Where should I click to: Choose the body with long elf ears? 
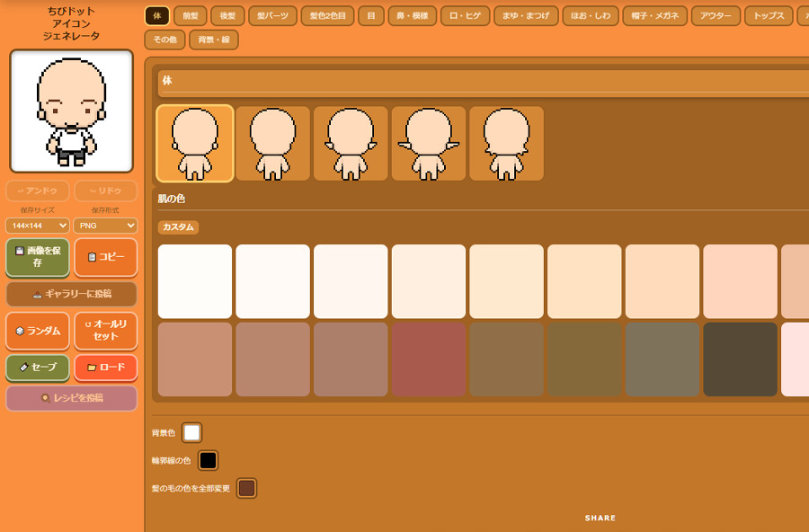[x=429, y=144]
